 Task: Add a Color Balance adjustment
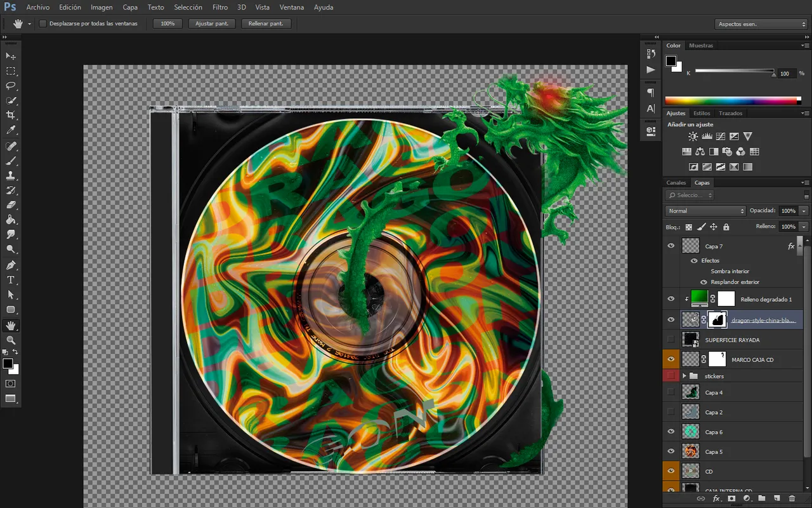(x=700, y=152)
